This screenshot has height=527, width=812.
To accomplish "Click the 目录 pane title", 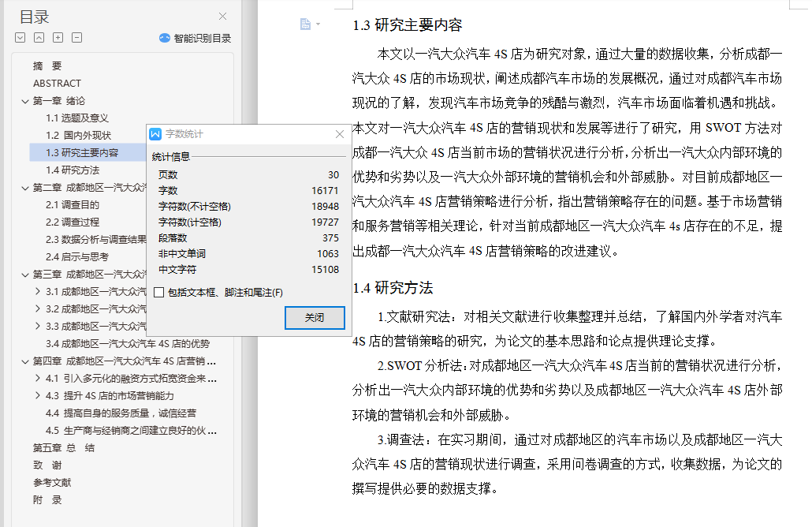I will pyautogui.click(x=34, y=17).
